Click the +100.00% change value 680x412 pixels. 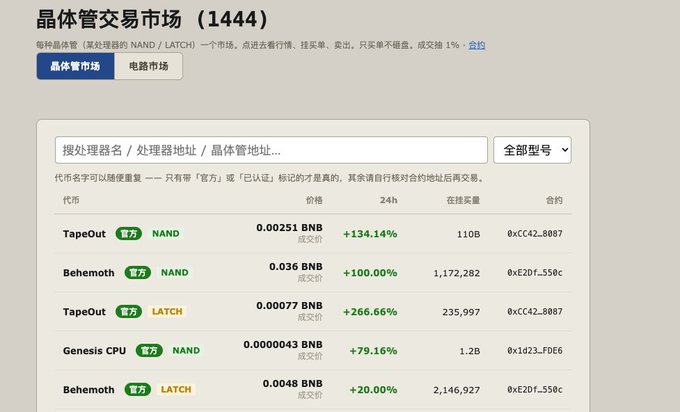(370, 273)
